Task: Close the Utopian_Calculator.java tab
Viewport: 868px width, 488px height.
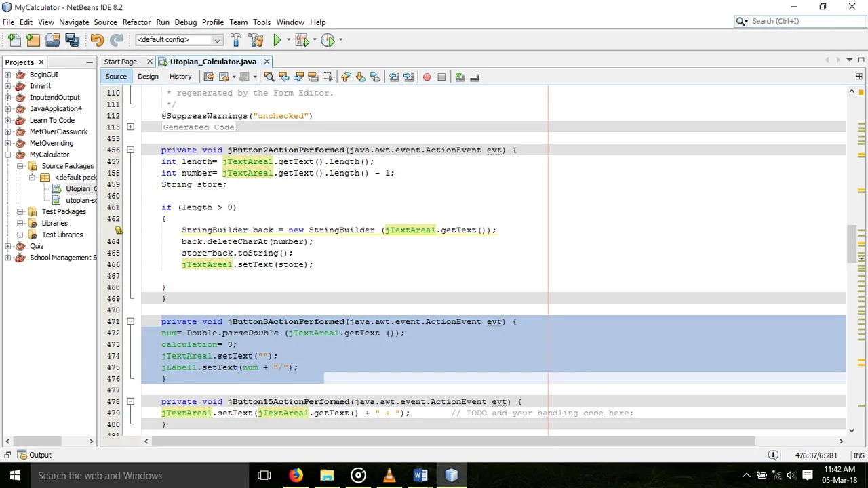Action: tap(267, 62)
